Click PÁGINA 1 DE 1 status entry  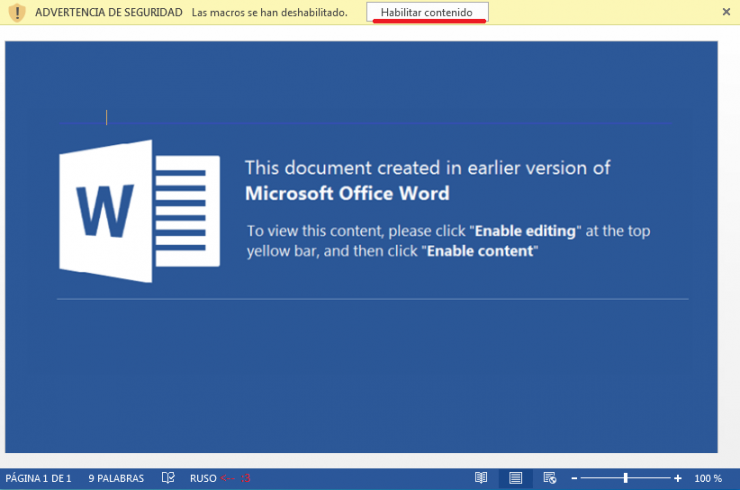pyautogui.click(x=38, y=478)
